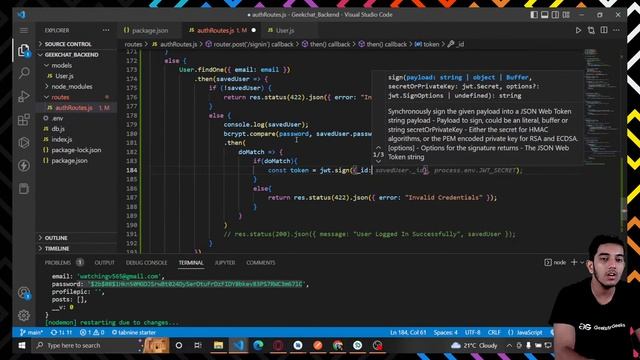The image size is (640, 360).
Task: Show next signature with down arrow in tooltip
Action: [378, 162]
